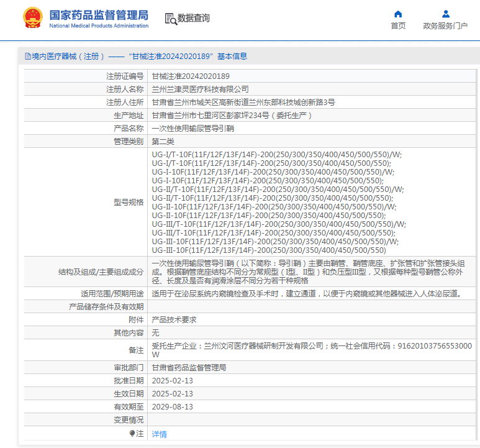Click the 型号规格 label
The height and width of the screenshot is (448, 480).
129,203
